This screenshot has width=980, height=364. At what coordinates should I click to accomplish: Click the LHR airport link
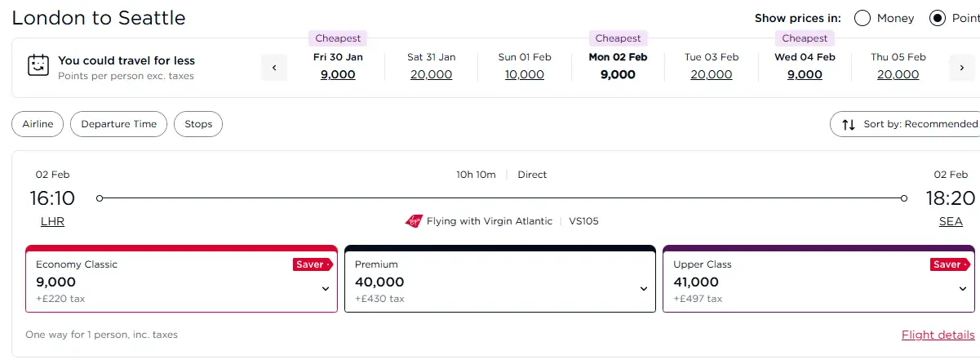click(52, 221)
